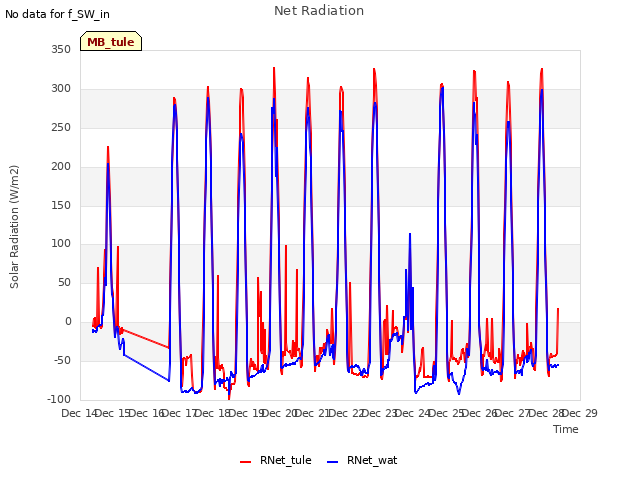Click the 200 y-axis label
The height and width of the screenshot is (480, 640).
pyautogui.click(x=61, y=167)
